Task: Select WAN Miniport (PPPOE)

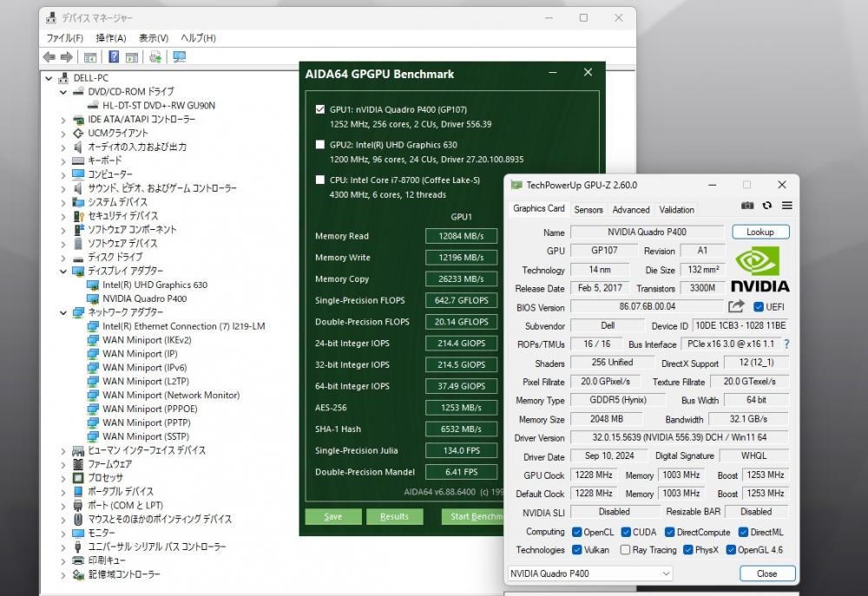Action: tap(150, 409)
